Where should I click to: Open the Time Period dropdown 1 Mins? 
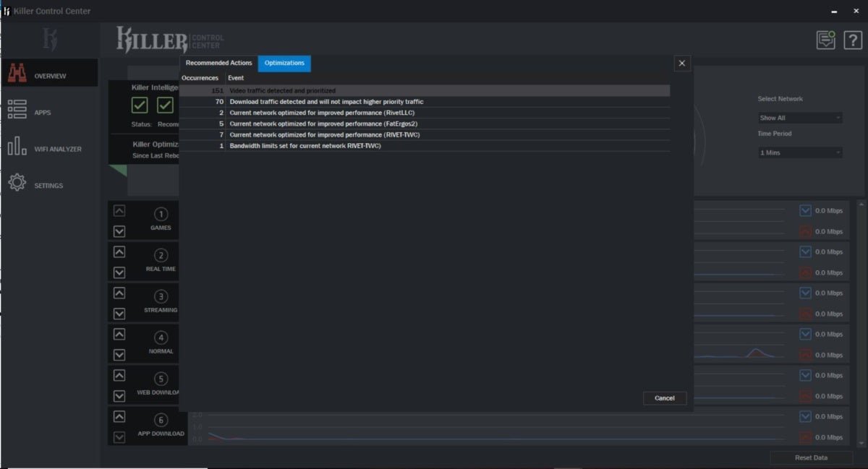[x=800, y=152]
